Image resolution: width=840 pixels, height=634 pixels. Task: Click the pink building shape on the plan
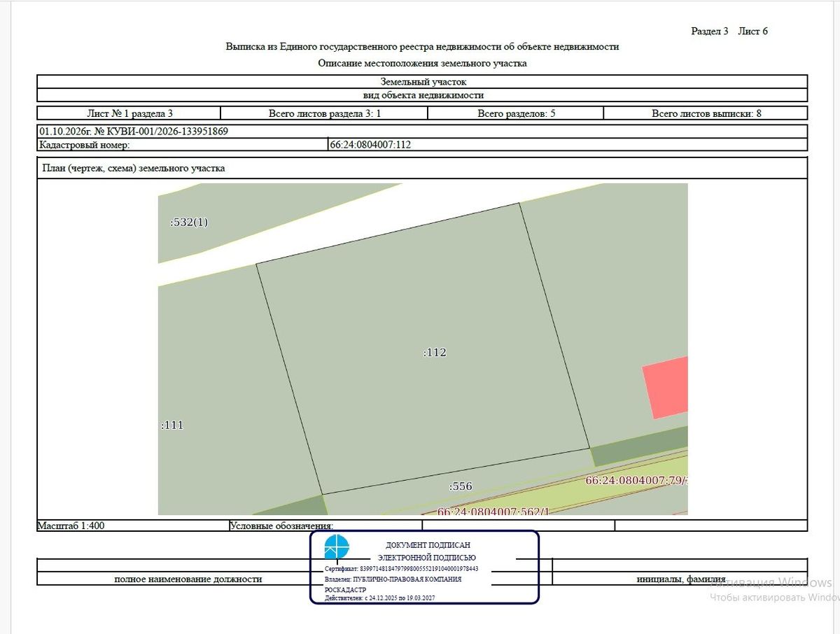pos(666,387)
